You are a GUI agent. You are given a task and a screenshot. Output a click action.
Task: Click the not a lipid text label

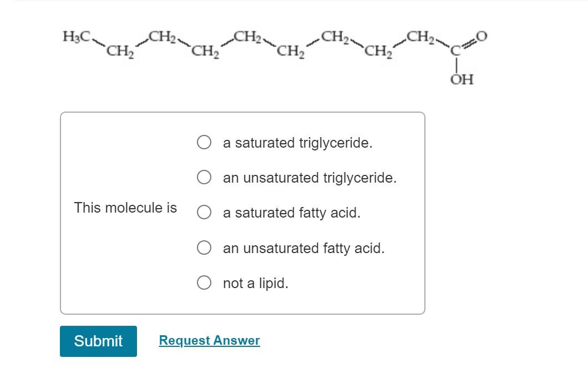pos(255,283)
